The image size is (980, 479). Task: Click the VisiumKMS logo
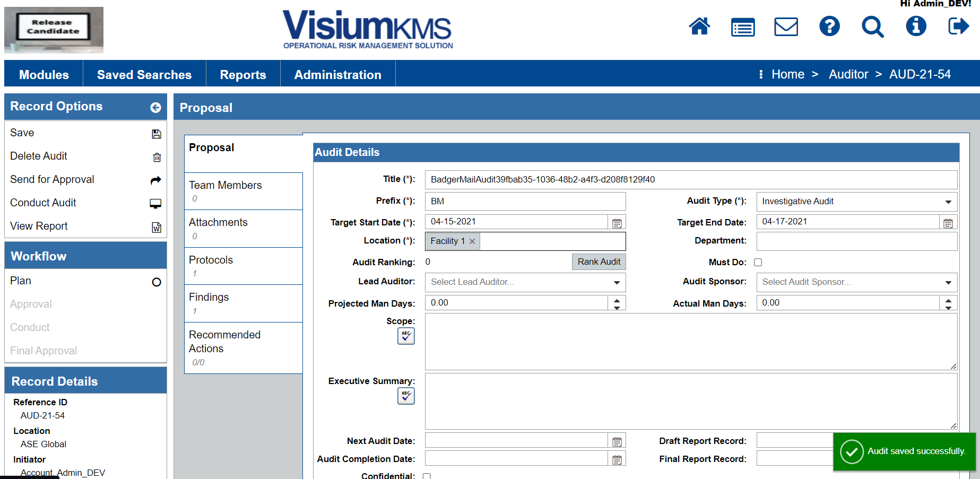368,30
